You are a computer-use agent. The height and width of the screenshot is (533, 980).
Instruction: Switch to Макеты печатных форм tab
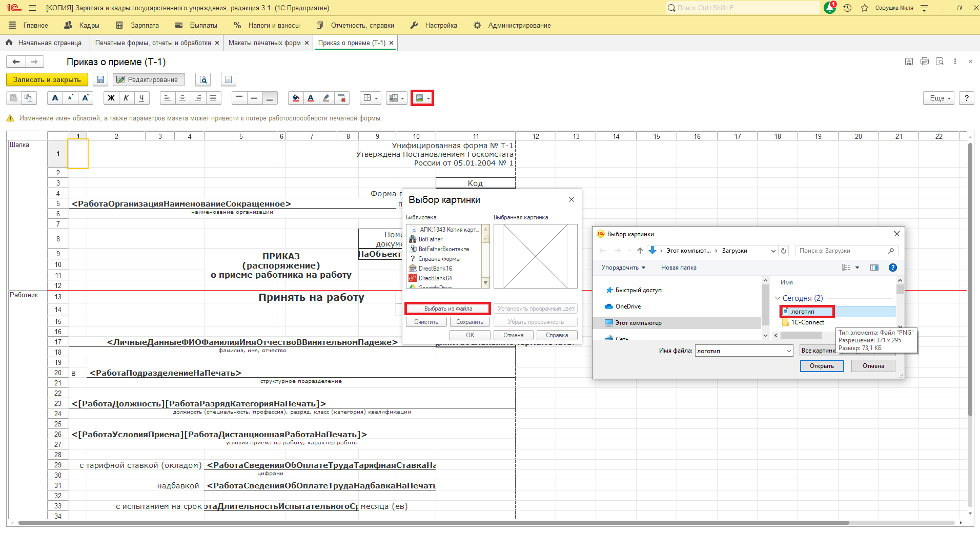264,43
